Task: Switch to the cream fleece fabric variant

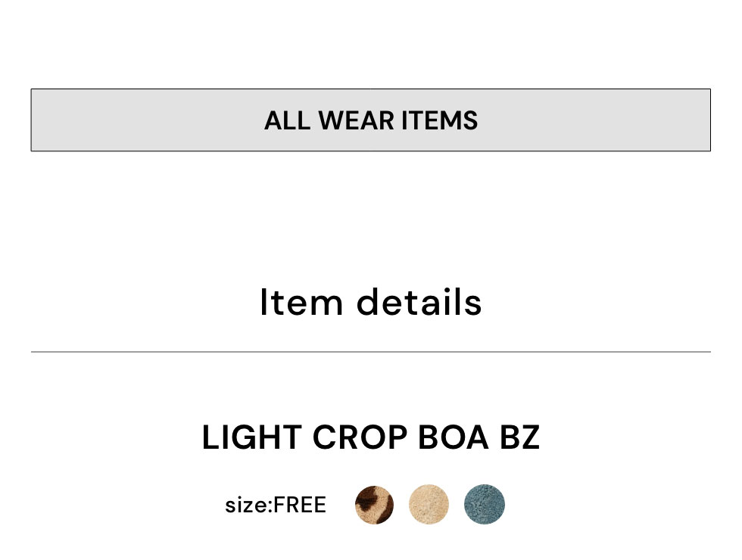Action: pyautogui.click(x=429, y=505)
